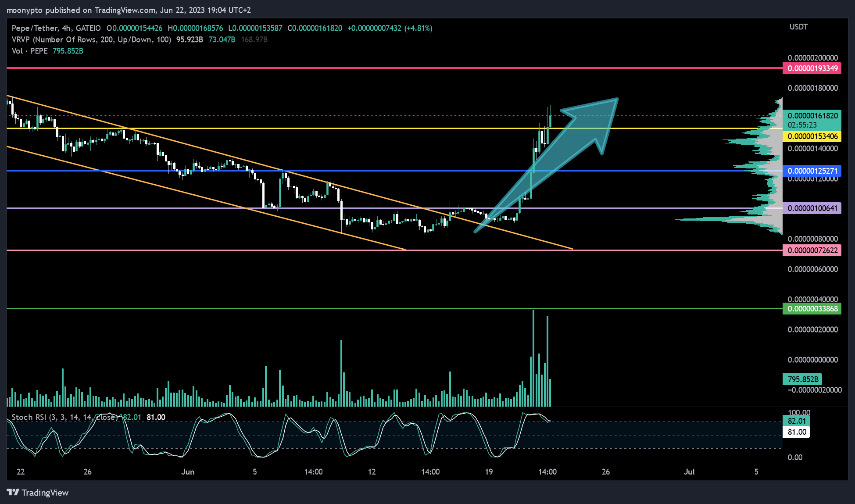
Task: Click the Stoch RSI value label 82.01
Action: tap(796, 421)
